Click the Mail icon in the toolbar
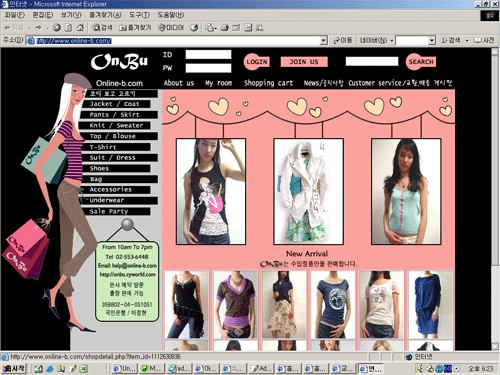Viewport: 500px width, 375px height. click(x=211, y=28)
